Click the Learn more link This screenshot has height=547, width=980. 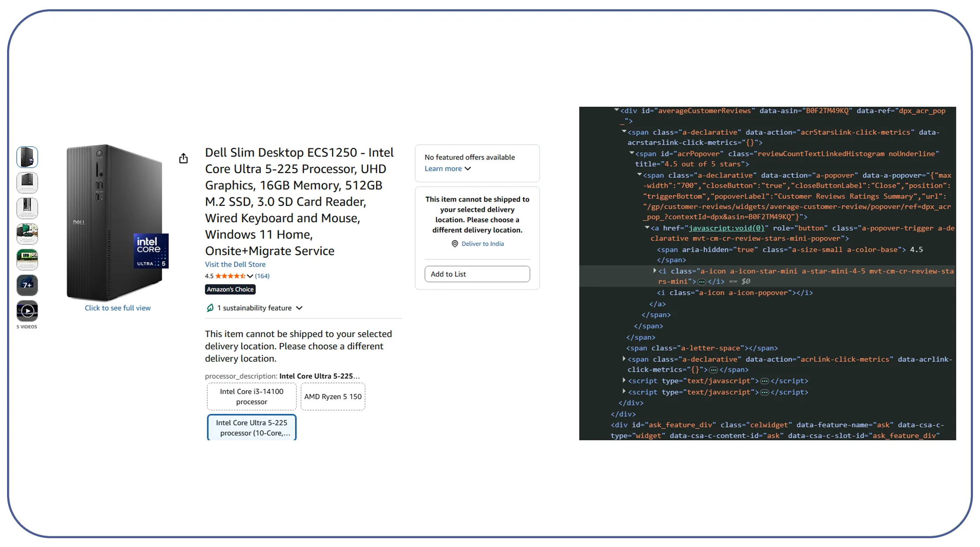pyautogui.click(x=443, y=169)
